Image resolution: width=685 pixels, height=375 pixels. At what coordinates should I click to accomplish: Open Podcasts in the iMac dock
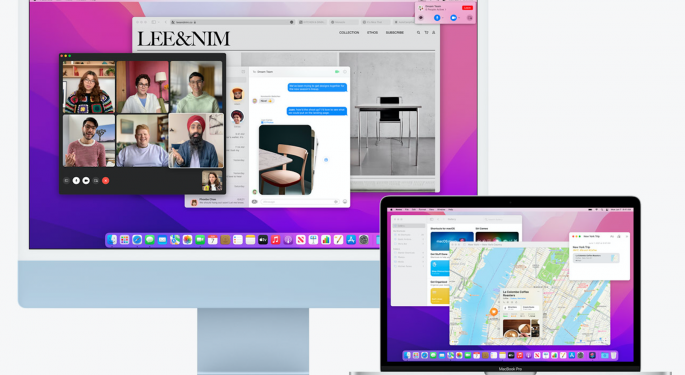point(288,240)
